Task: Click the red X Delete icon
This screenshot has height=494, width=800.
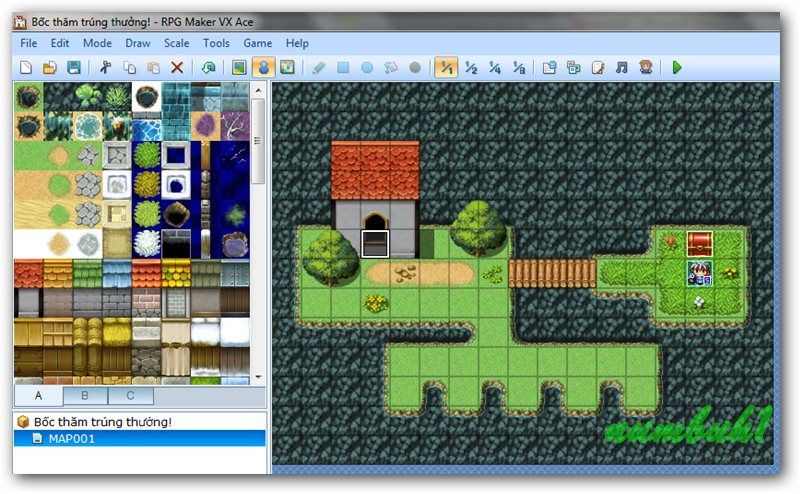Action: click(x=177, y=67)
